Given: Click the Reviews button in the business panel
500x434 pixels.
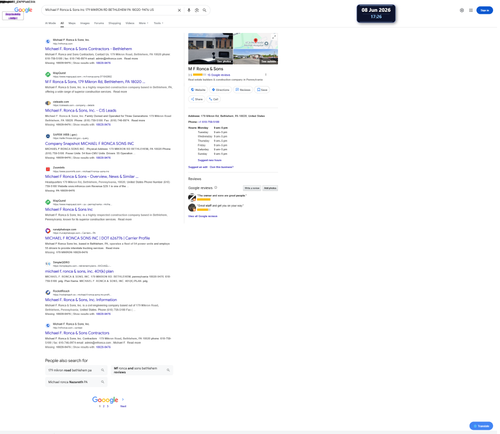Looking at the screenshot, I should (243, 90).
